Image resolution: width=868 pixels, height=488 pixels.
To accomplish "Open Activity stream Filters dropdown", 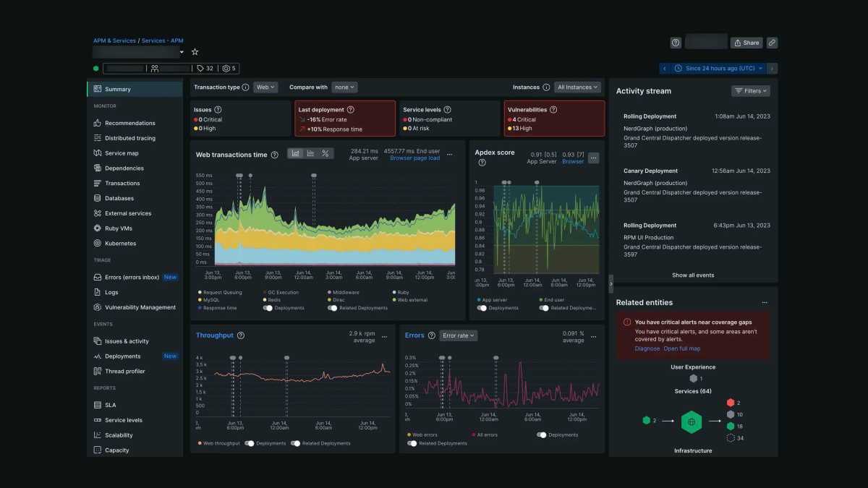I will [750, 91].
